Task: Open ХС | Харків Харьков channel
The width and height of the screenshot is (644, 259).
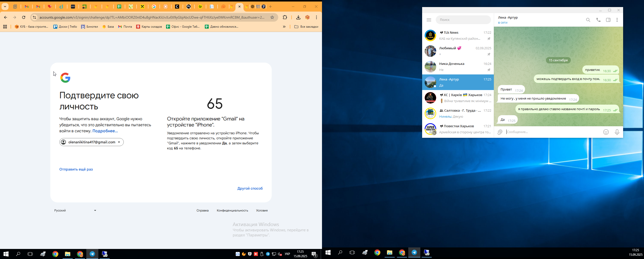Action: [x=458, y=98]
